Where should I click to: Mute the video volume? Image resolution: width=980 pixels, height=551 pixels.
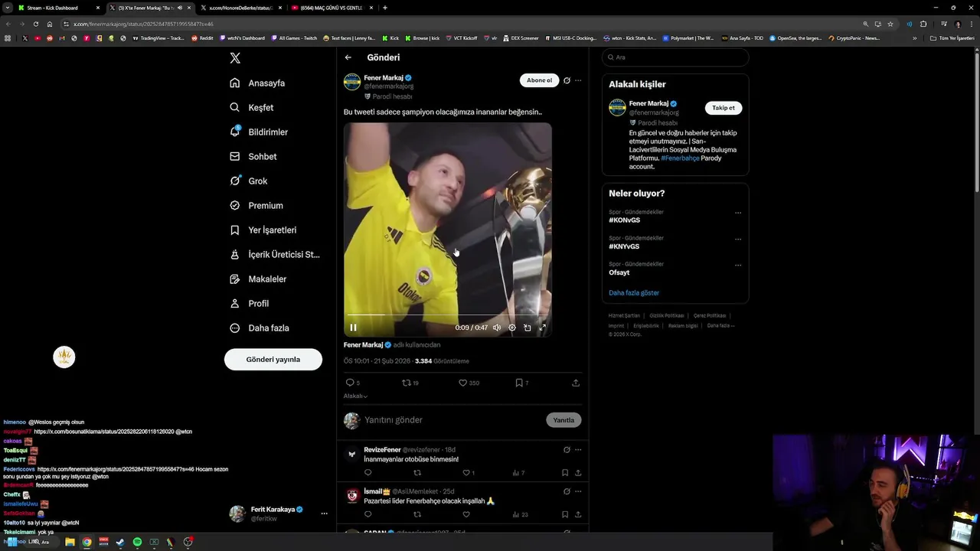pyautogui.click(x=497, y=328)
